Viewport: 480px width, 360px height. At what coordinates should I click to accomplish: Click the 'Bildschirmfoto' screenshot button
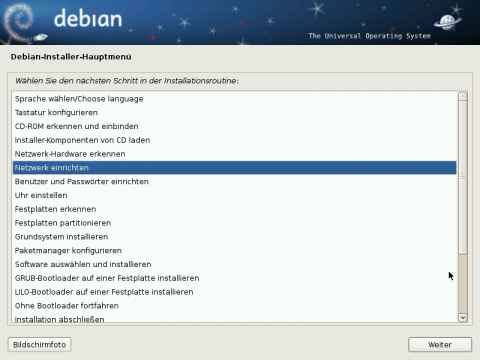point(39,345)
